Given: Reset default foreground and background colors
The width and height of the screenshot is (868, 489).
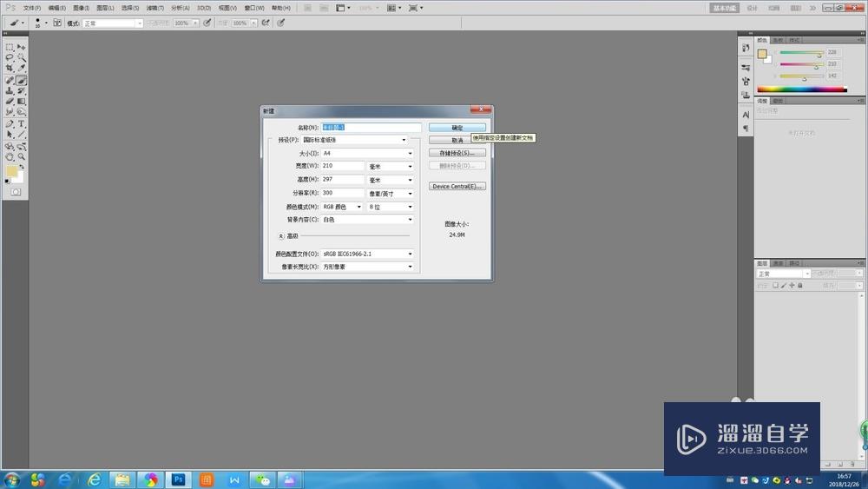Looking at the screenshot, I should [x=7, y=181].
